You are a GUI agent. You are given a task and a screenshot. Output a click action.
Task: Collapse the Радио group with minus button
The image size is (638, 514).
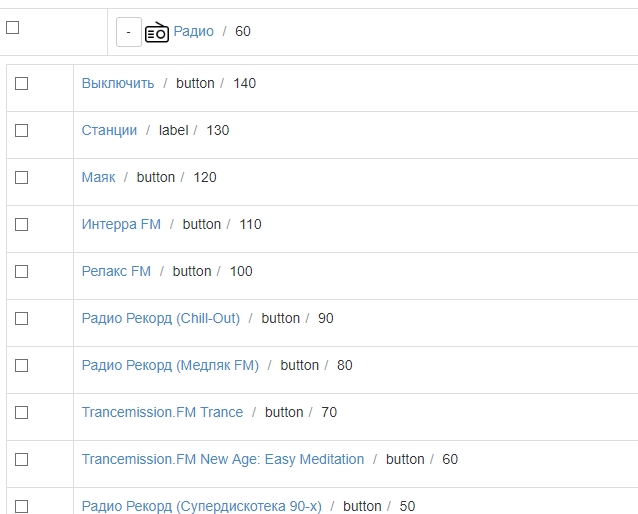(129, 32)
